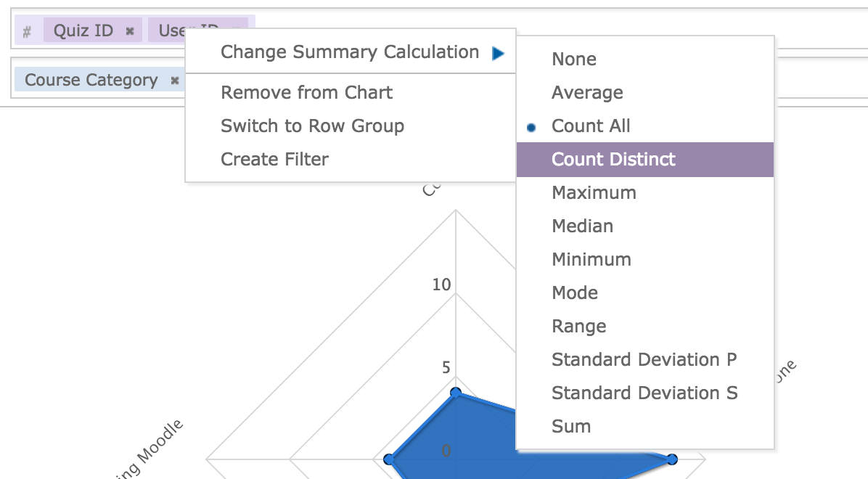Select the Count All option

point(590,126)
